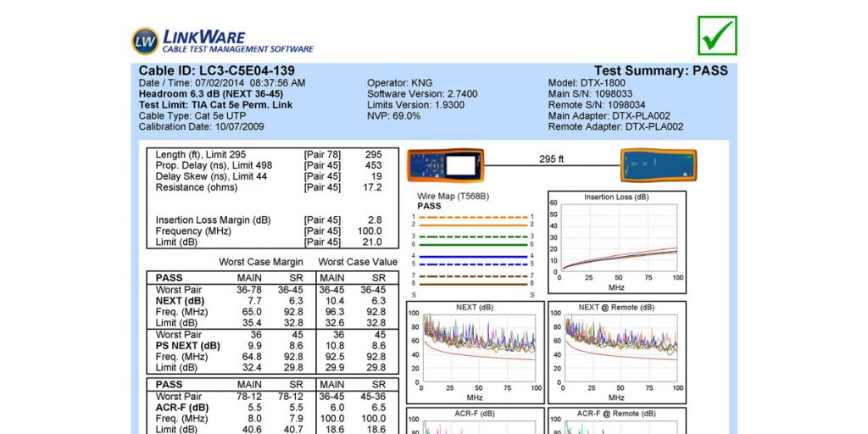Viewport: 868px width, 434px height.
Task: Click Calibration Date: 10/07/2009
Action: 201,127
